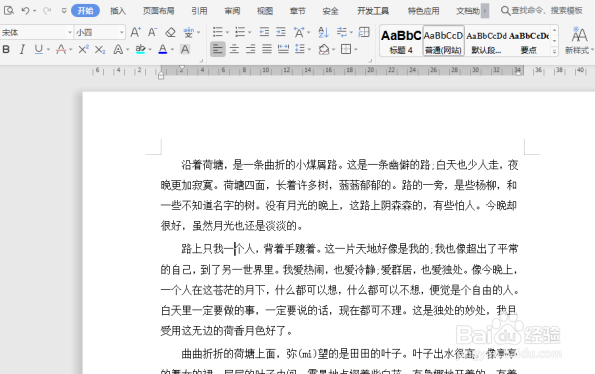Increase font size with A+ icon

pyautogui.click(x=135, y=32)
